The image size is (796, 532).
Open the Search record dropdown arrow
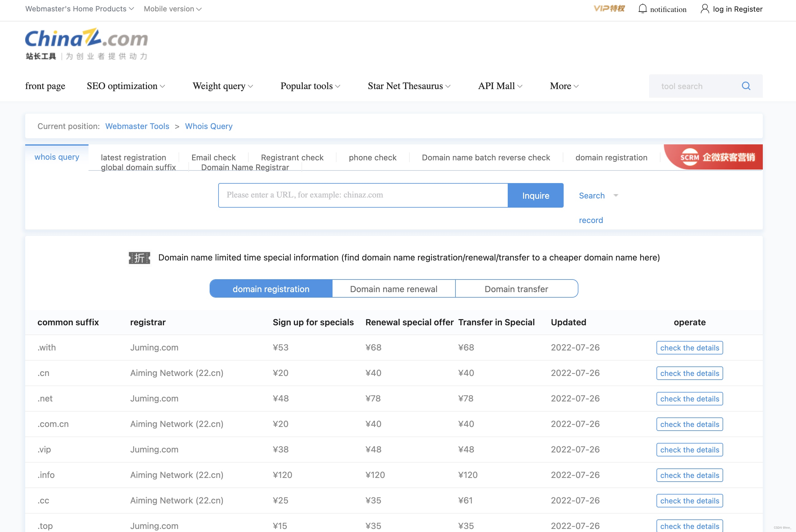tap(616, 195)
